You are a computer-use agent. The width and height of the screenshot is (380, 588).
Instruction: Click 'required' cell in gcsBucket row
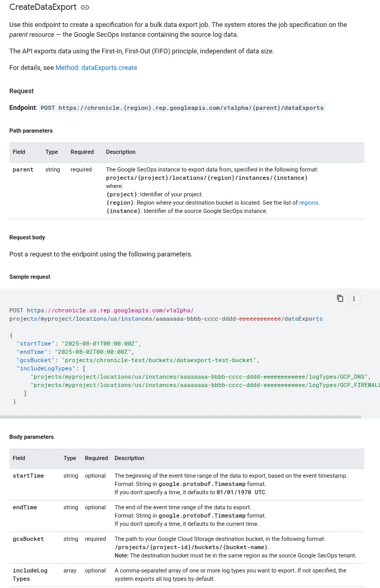tap(95, 539)
